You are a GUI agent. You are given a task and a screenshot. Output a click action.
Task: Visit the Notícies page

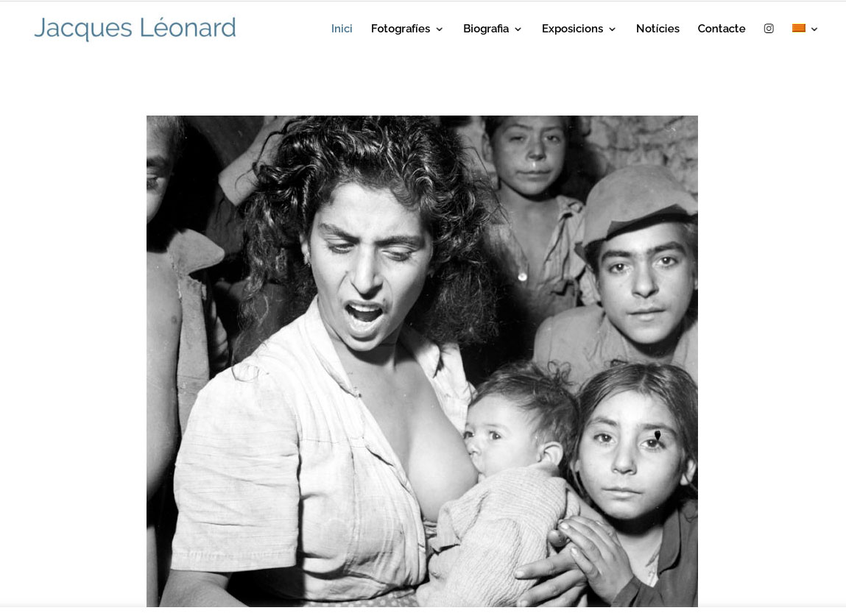pos(658,29)
